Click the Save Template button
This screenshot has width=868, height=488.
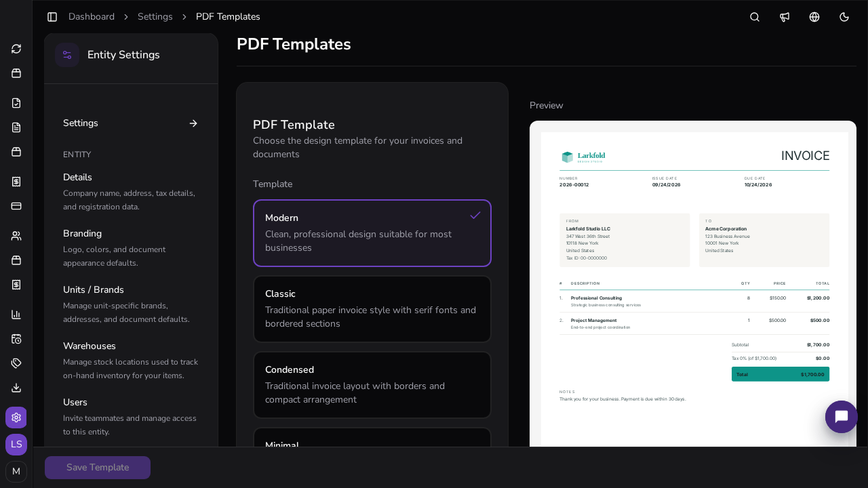(98, 468)
